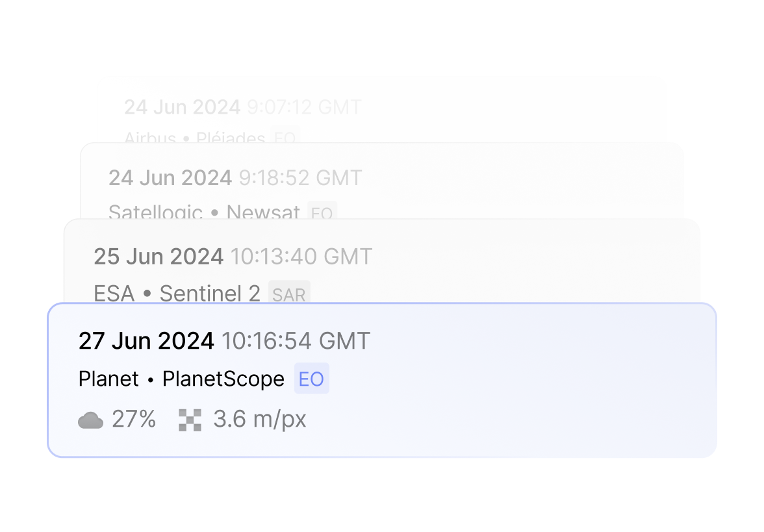Click the cloud cover icon
Viewport: 764px width, 532px height.
(90, 420)
